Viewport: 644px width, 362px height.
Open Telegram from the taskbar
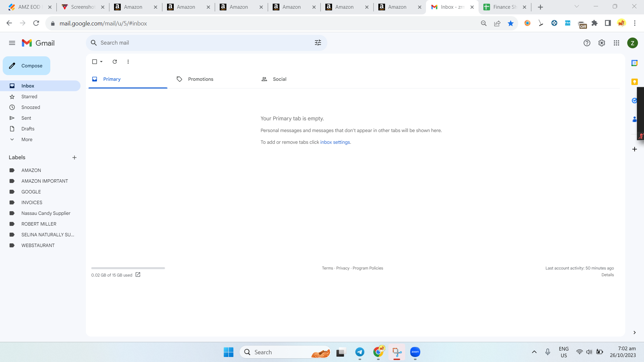360,352
